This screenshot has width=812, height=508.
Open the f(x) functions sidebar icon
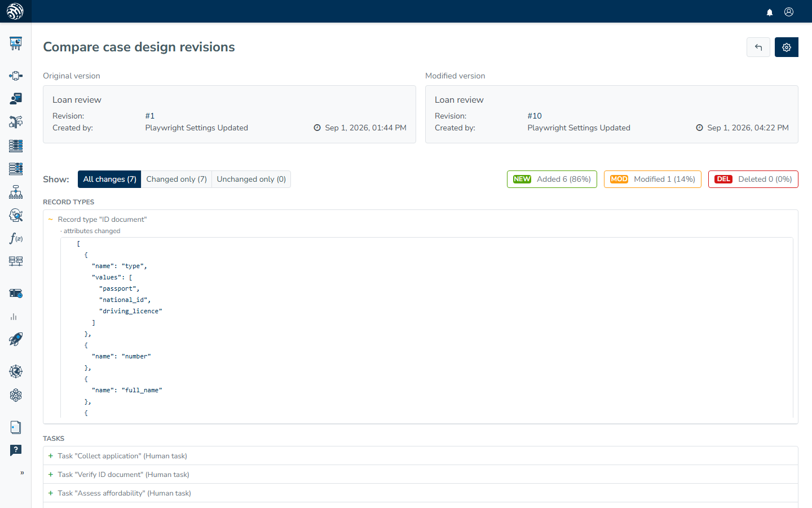click(16, 238)
